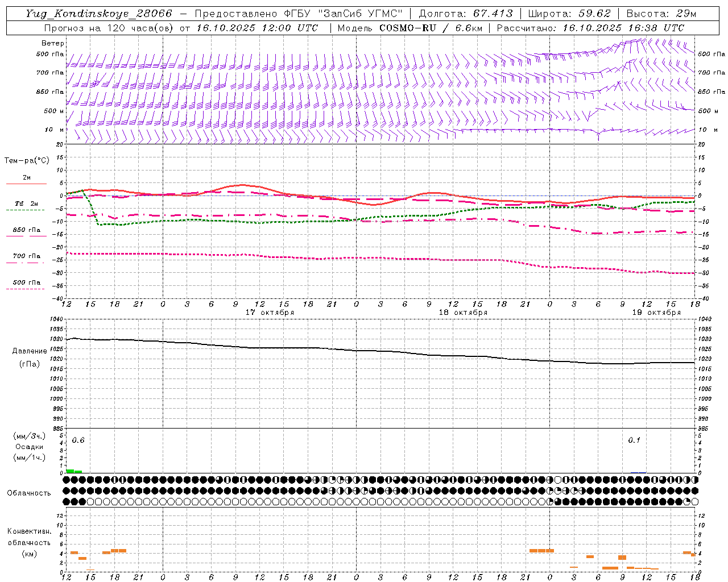The height and width of the screenshot is (582, 728).
Task: Click the (км) unit label for convective clouds
Action: [29, 554]
